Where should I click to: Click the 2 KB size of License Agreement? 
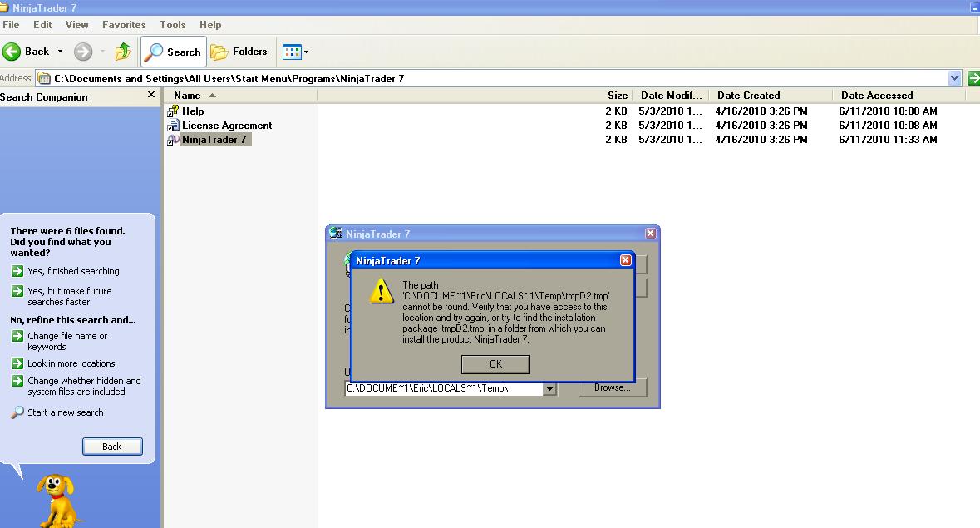tap(616, 126)
